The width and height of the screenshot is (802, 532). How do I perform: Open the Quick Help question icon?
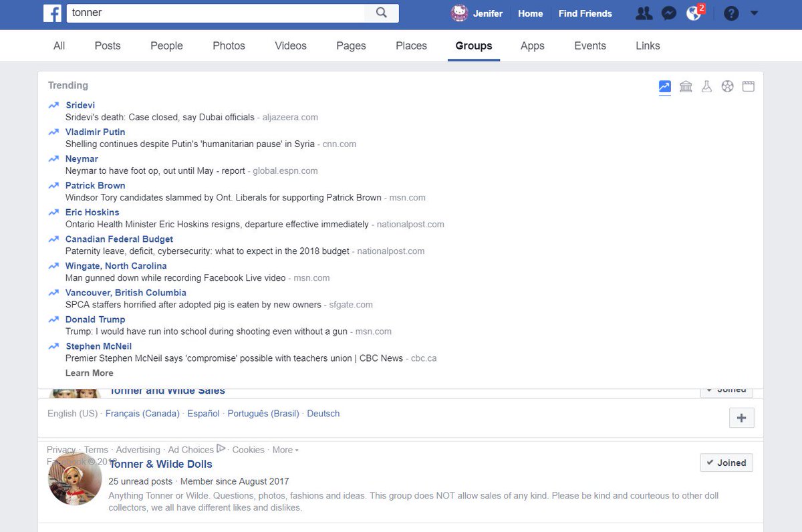(x=731, y=13)
